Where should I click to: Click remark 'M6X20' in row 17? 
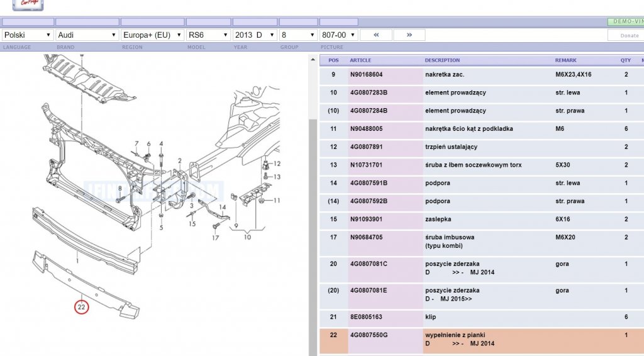(565, 237)
